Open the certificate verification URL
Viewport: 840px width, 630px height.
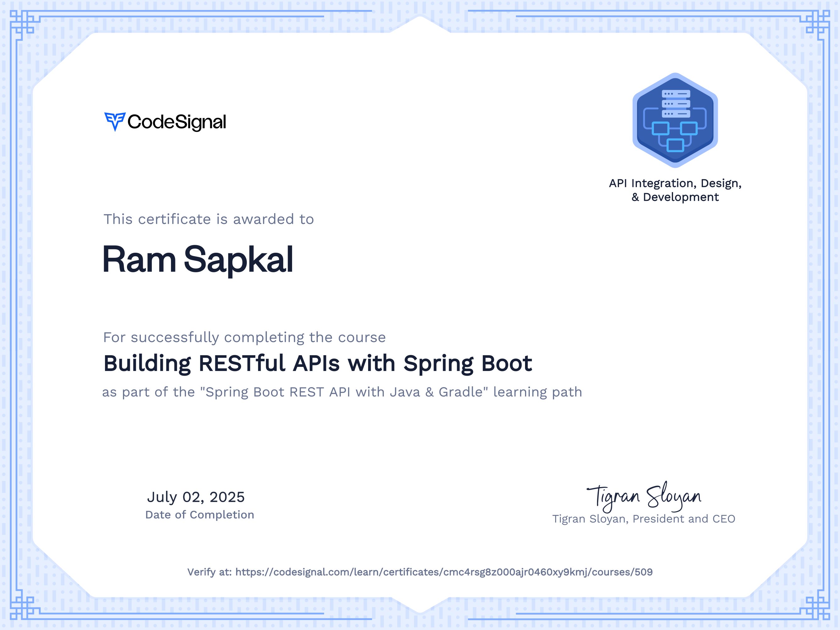[444, 572]
